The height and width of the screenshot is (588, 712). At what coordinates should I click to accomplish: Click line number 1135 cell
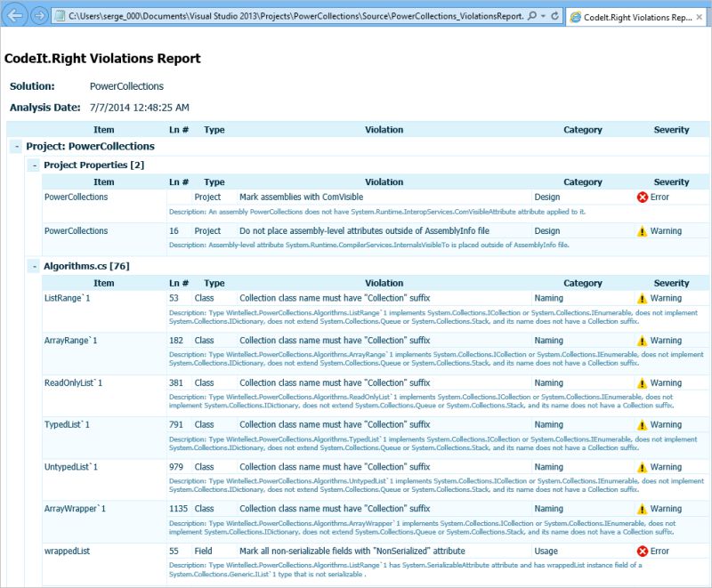[179, 509]
